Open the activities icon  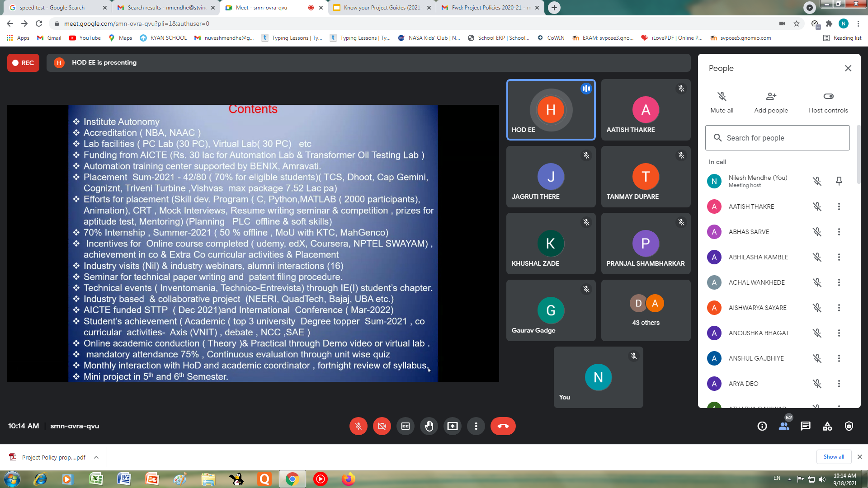(x=827, y=426)
